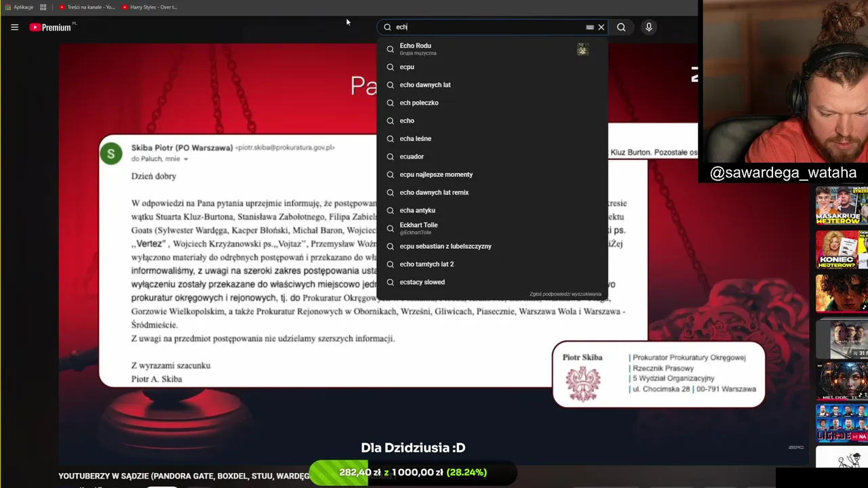Click "ul. Chocimska 28 | 00-791 Warszawa" address

694,389
